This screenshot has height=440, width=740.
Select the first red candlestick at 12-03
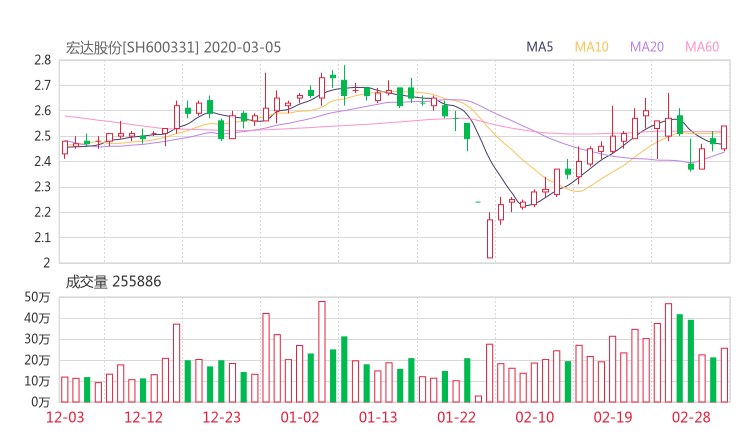click(x=65, y=148)
